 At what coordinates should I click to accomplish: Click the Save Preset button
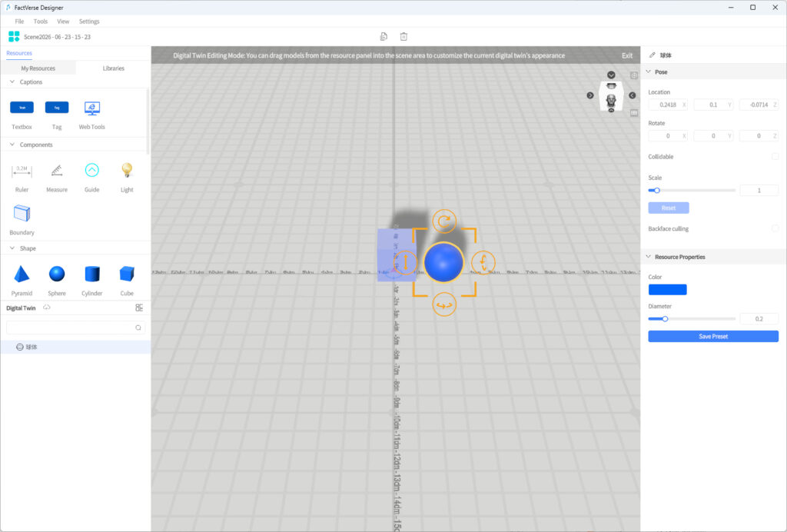[712, 336]
